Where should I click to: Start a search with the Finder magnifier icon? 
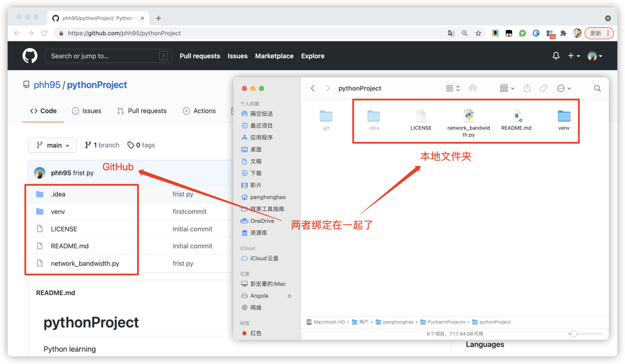[597, 88]
